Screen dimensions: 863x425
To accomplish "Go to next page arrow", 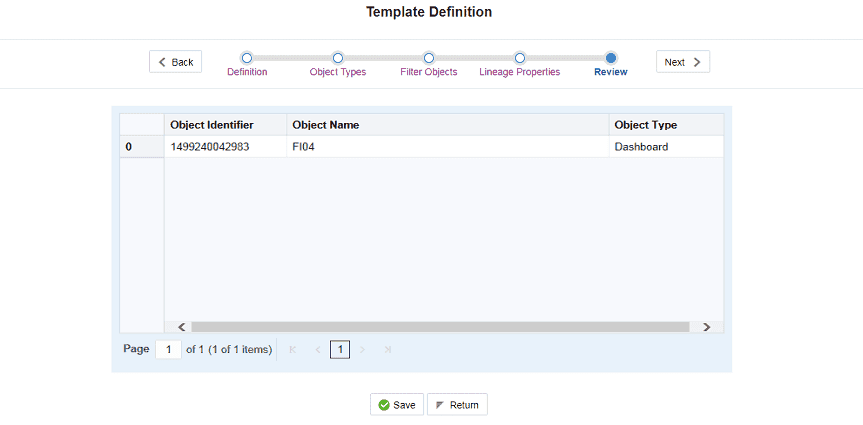I will [x=362, y=350].
